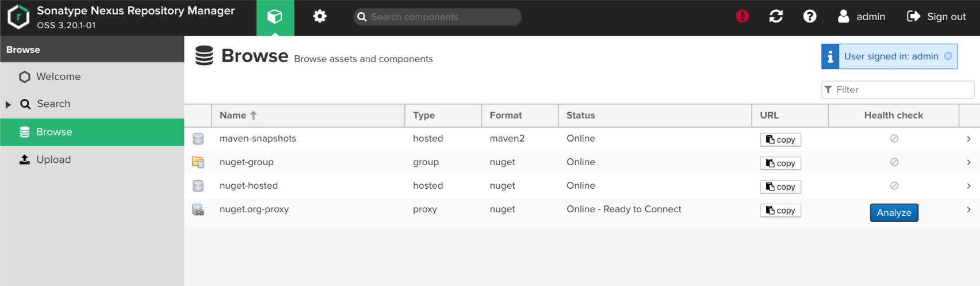Click the Welcome hexagon icon
980x286 pixels.
tap(24, 77)
